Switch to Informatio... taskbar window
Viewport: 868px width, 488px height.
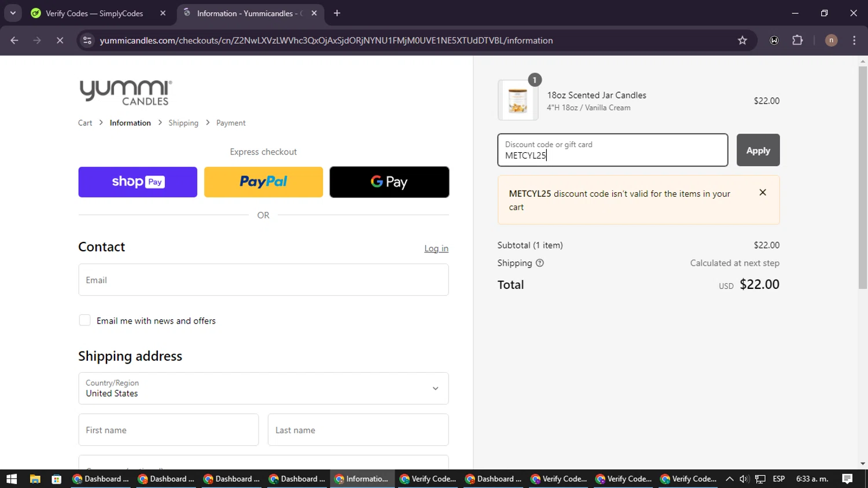[x=362, y=479]
